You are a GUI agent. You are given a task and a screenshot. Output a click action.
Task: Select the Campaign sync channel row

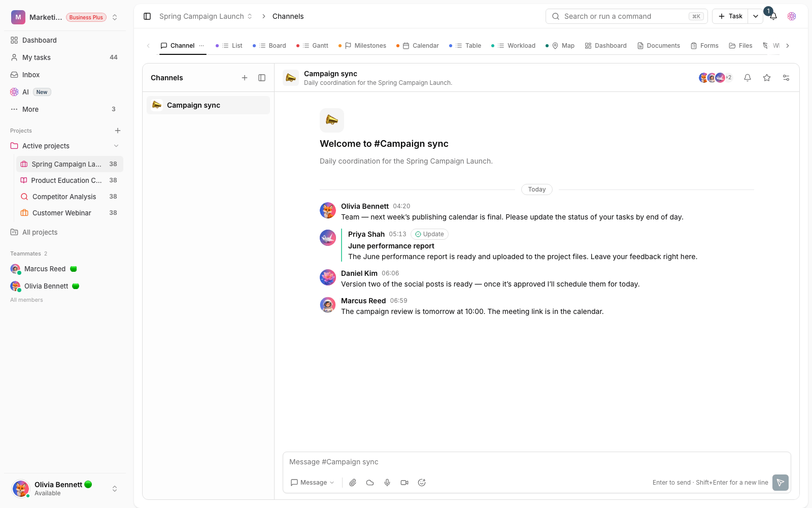208,105
